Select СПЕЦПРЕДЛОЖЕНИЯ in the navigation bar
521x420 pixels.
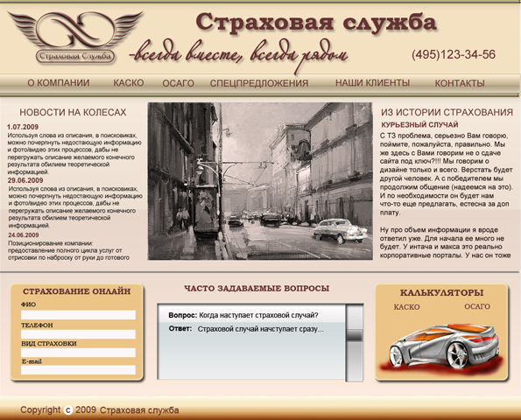(259, 83)
